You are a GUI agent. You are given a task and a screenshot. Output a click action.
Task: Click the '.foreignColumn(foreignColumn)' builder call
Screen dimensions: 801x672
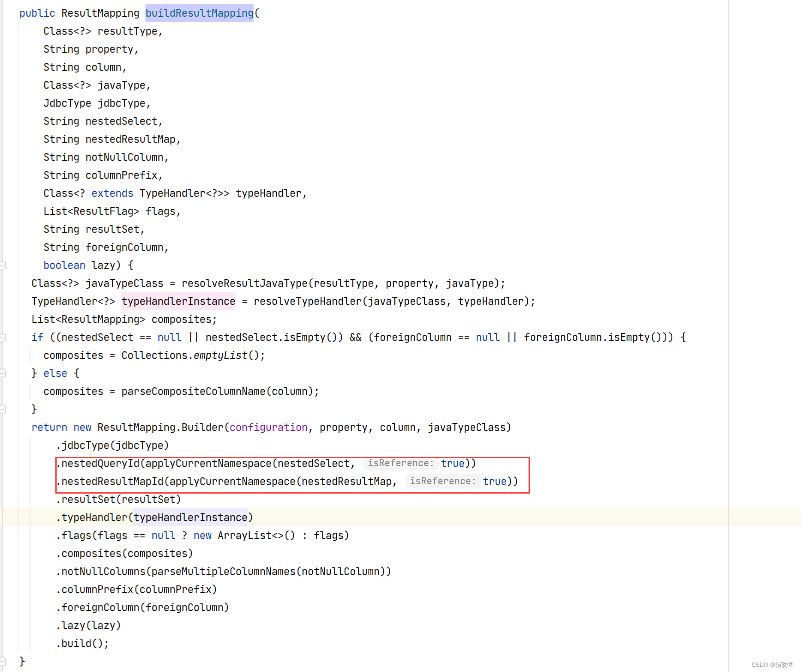click(x=142, y=608)
